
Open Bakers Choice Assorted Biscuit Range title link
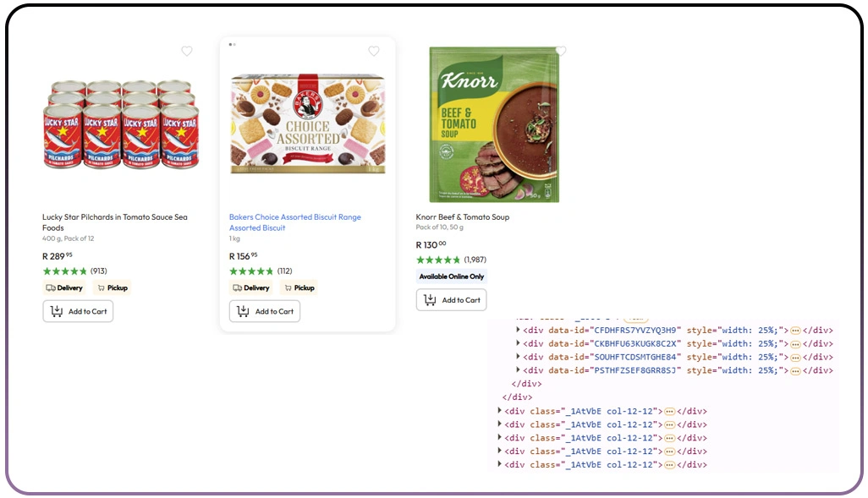point(294,217)
